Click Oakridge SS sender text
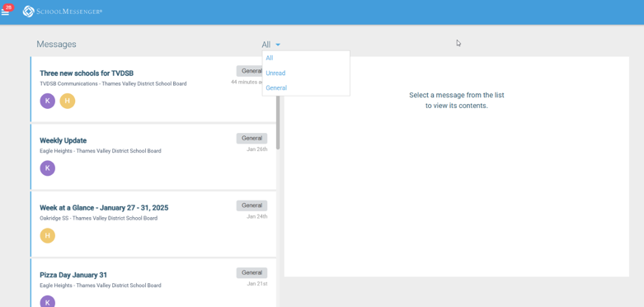This screenshot has height=307, width=644. tap(99, 218)
